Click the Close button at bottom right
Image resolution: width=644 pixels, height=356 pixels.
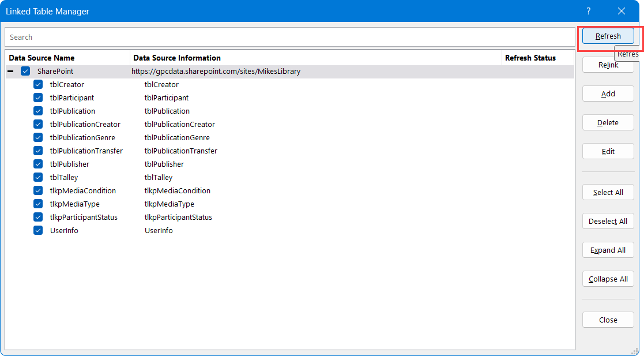[x=608, y=320]
